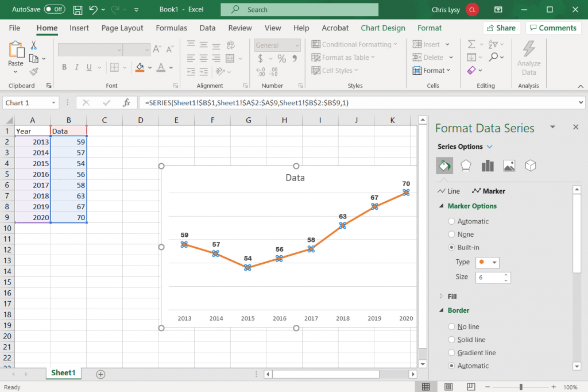Select the picture fill icon in the pane

509,166
